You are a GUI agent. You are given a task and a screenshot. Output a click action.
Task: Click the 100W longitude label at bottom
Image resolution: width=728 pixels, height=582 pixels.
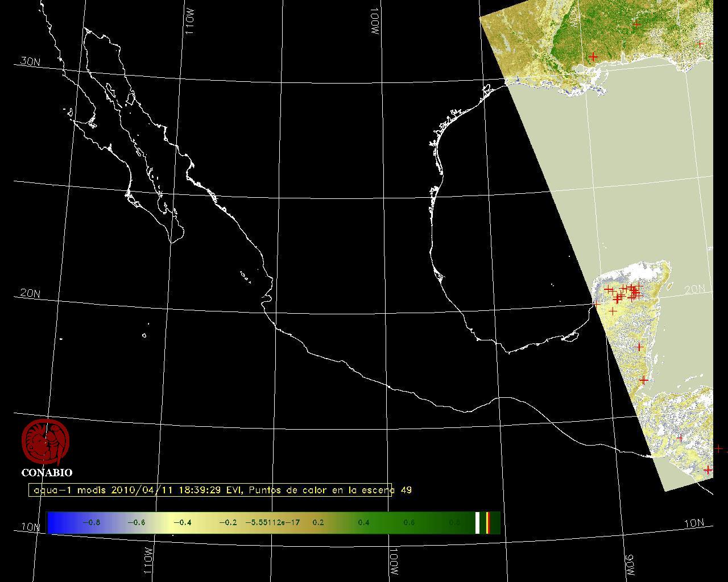[x=394, y=562]
